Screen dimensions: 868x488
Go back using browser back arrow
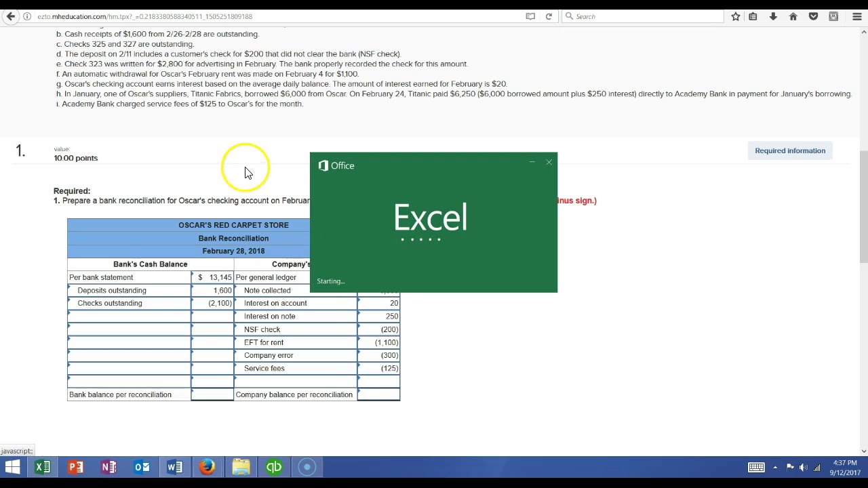pyautogui.click(x=11, y=16)
